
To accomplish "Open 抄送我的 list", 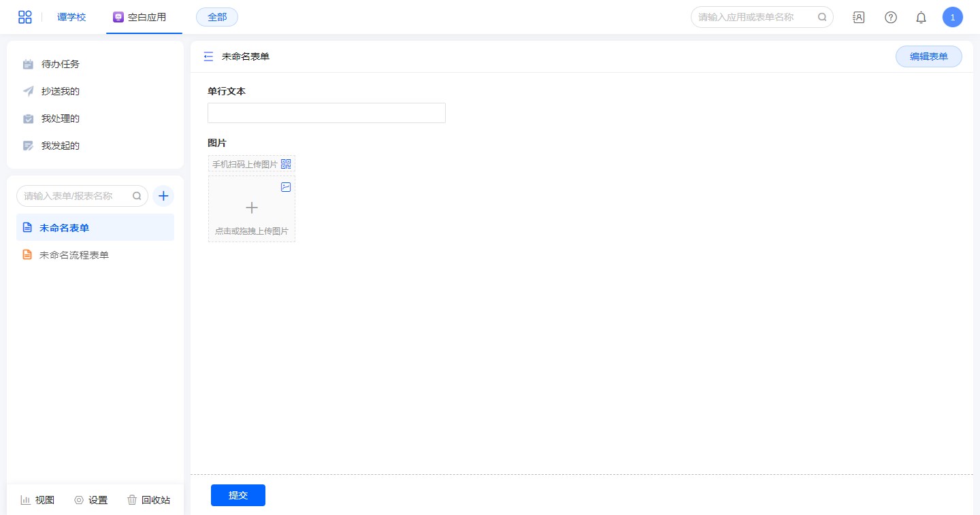I will tap(60, 91).
